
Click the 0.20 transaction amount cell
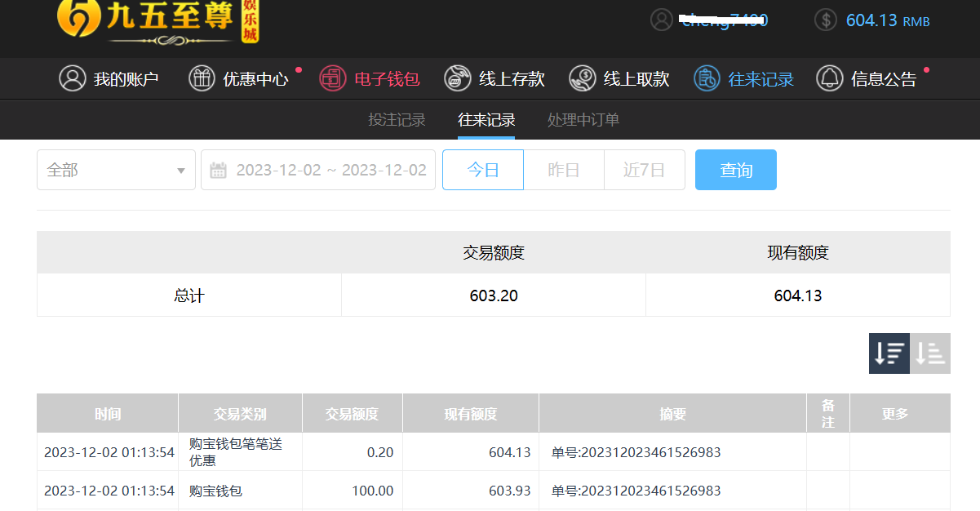(380, 452)
